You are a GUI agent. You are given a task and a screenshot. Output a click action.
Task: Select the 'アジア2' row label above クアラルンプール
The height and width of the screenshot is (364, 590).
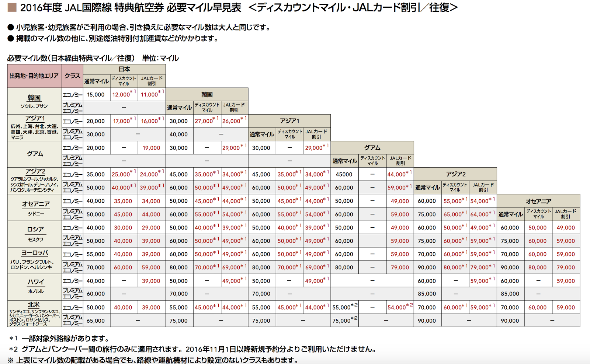(x=35, y=171)
